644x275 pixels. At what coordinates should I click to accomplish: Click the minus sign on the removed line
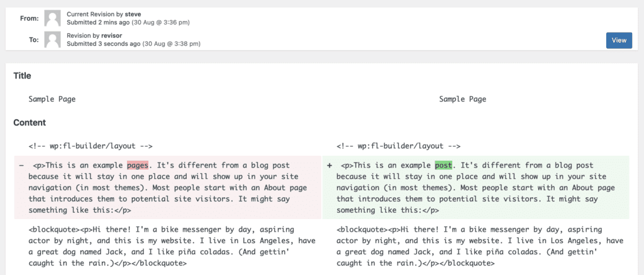[21, 166]
